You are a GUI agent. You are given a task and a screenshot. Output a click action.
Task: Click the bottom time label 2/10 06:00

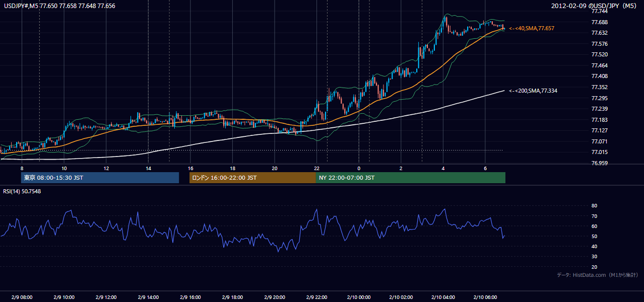tap(485, 297)
